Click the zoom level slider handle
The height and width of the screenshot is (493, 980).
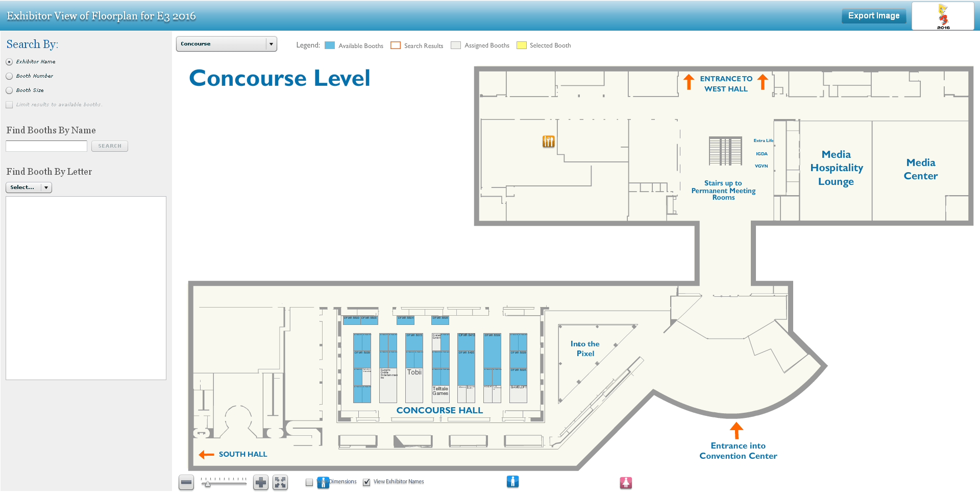207,483
